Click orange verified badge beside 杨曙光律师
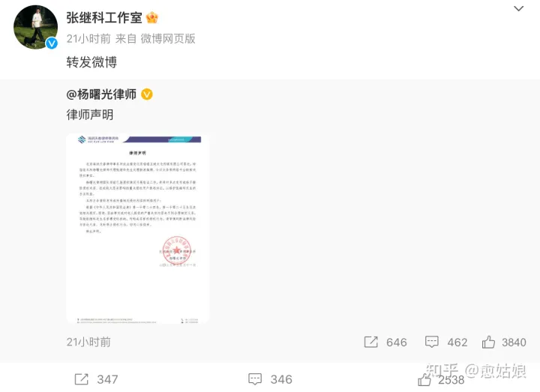 [x=147, y=94]
